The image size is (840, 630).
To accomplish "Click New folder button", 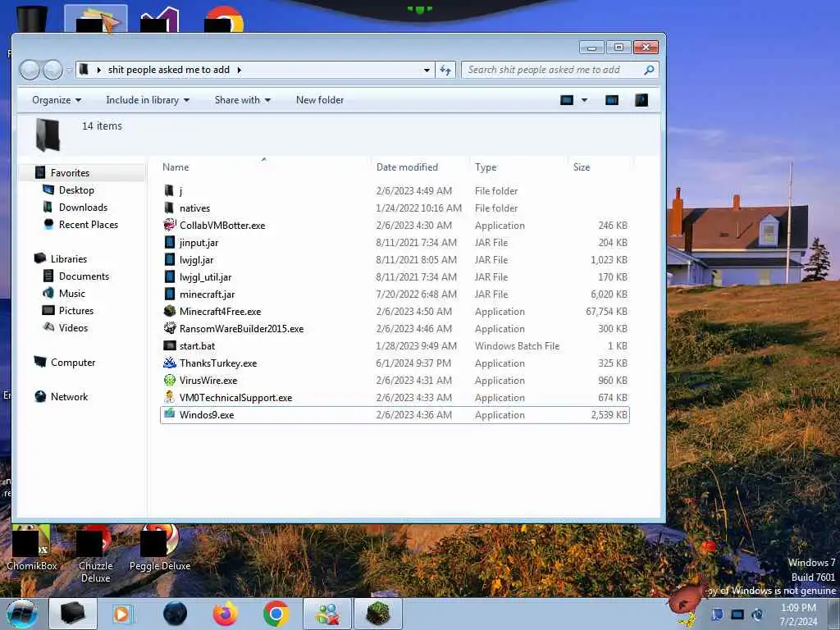I will coord(320,100).
